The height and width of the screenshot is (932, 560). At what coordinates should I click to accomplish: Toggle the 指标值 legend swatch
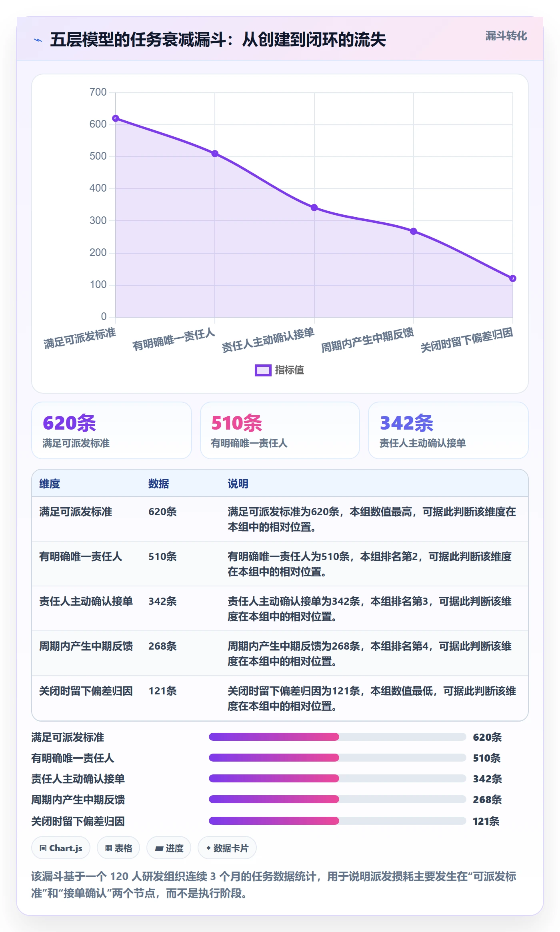point(263,370)
